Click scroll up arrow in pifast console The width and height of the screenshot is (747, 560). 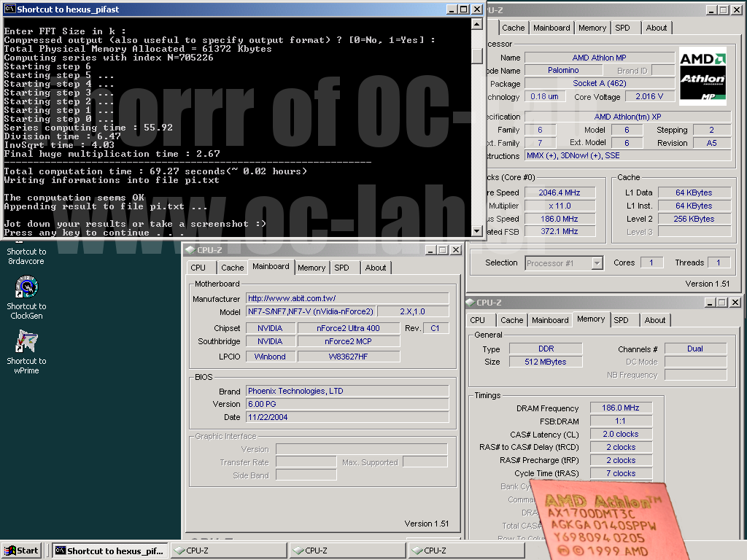(x=477, y=24)
